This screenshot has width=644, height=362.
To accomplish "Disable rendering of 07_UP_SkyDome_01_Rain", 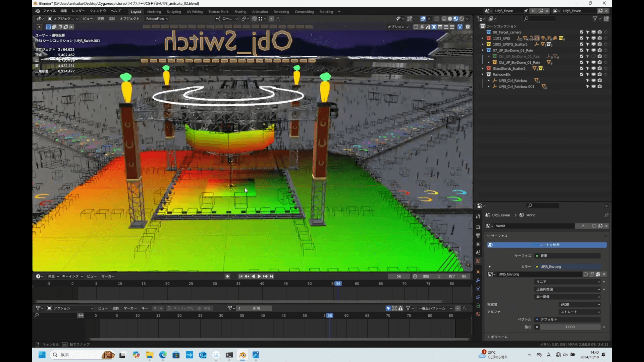I will pyautogui.click(x=600, y=50).
